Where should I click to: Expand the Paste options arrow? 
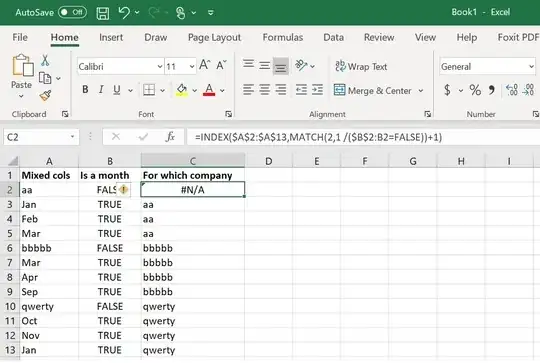point(21,96)
